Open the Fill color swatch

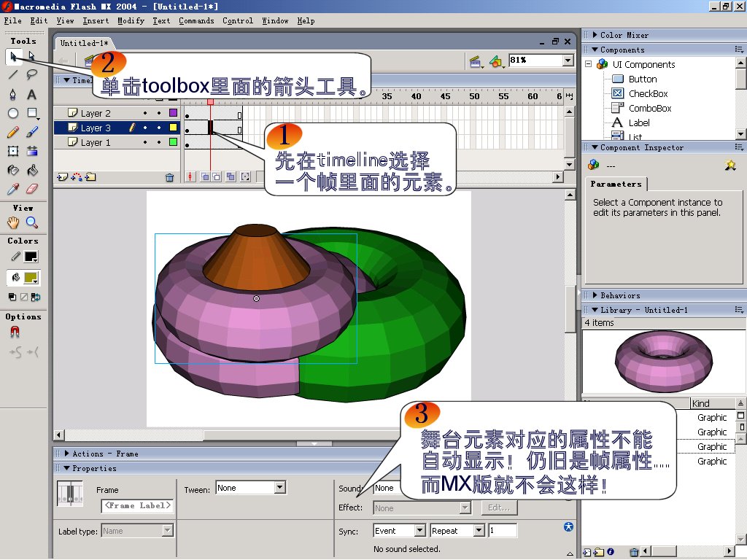31,278
